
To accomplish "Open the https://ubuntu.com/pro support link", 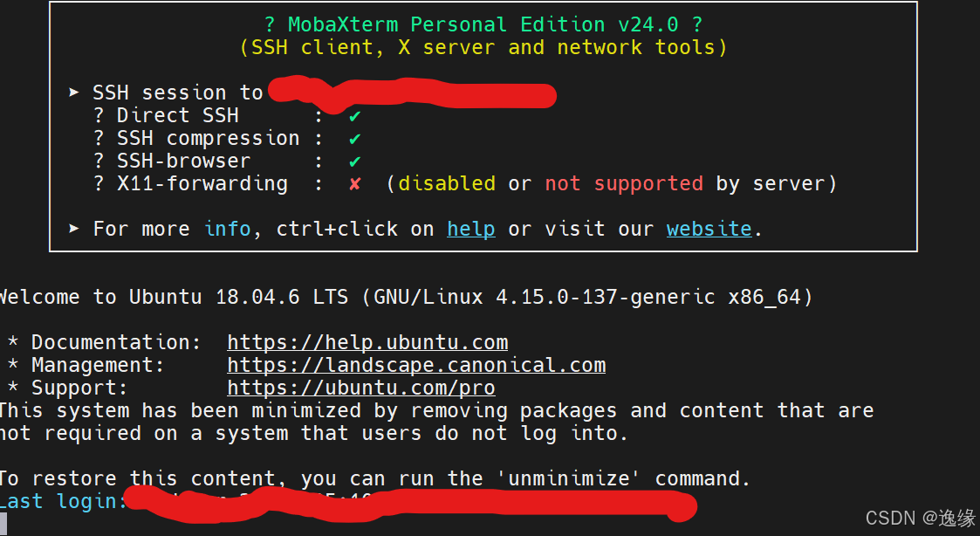I will tap(361, 388).
